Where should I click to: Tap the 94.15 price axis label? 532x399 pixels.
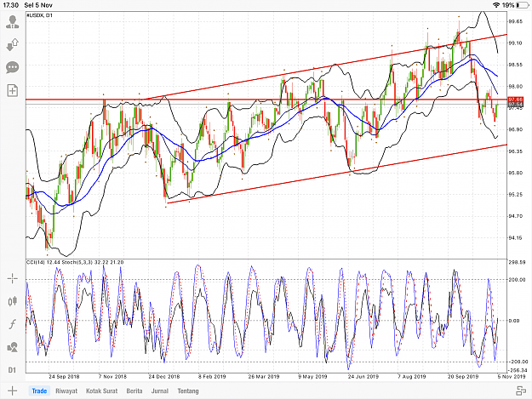pos(515,238)
